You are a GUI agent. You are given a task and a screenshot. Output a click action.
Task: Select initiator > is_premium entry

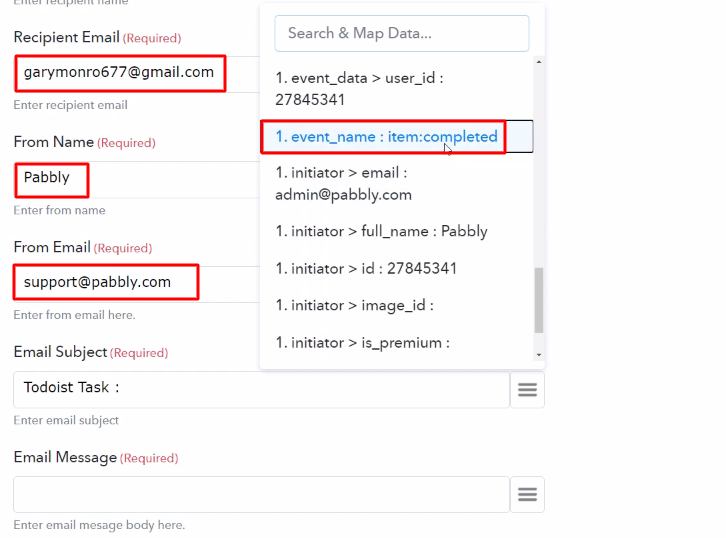coord(397,343)
